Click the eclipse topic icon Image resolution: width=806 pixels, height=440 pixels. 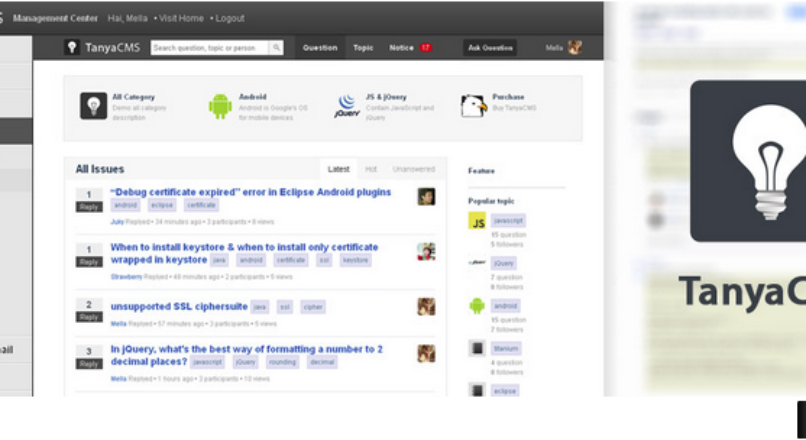coord(477,390)
